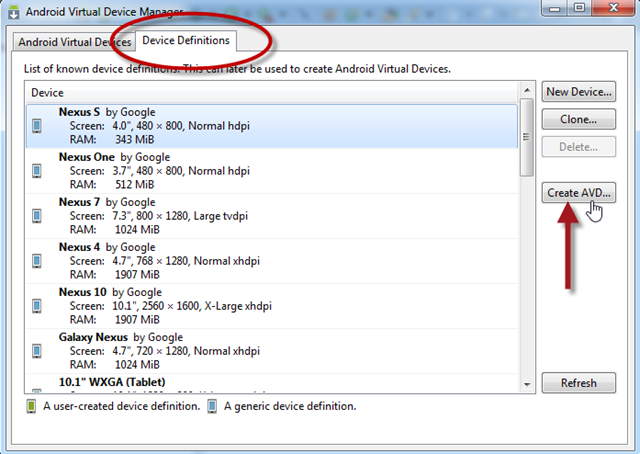
Task: Click the Nexus One device icon
Action: [37, 171]
